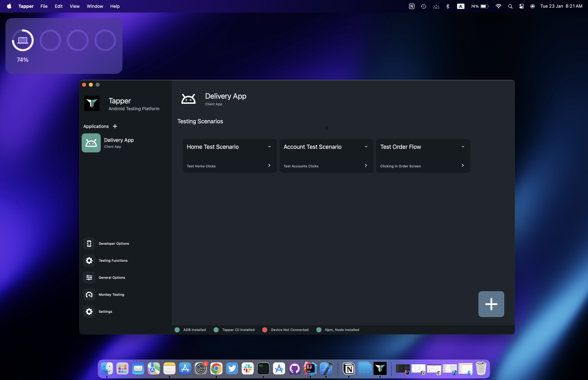Viewport: 588px width, 380px height.
Task: Open Testing Functions gear icon
Action: coord(89,261)
